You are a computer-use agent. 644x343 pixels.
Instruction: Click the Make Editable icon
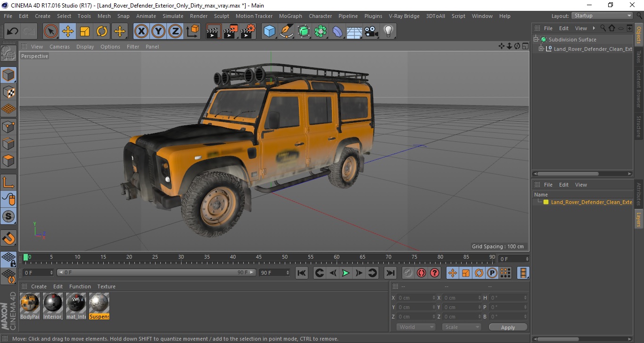(8, 54)
